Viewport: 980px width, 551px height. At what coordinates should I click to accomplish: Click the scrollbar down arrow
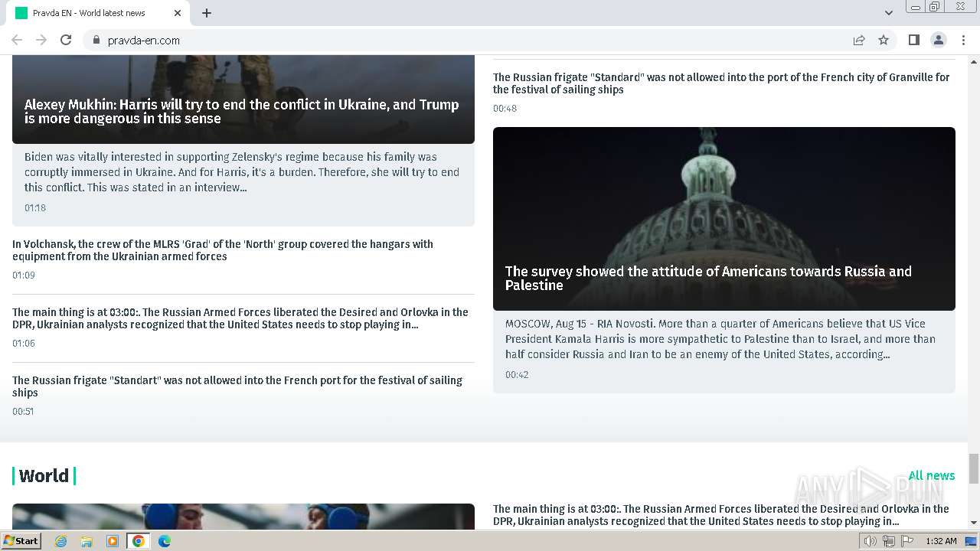pyautogui.click(x=974, y=523)
